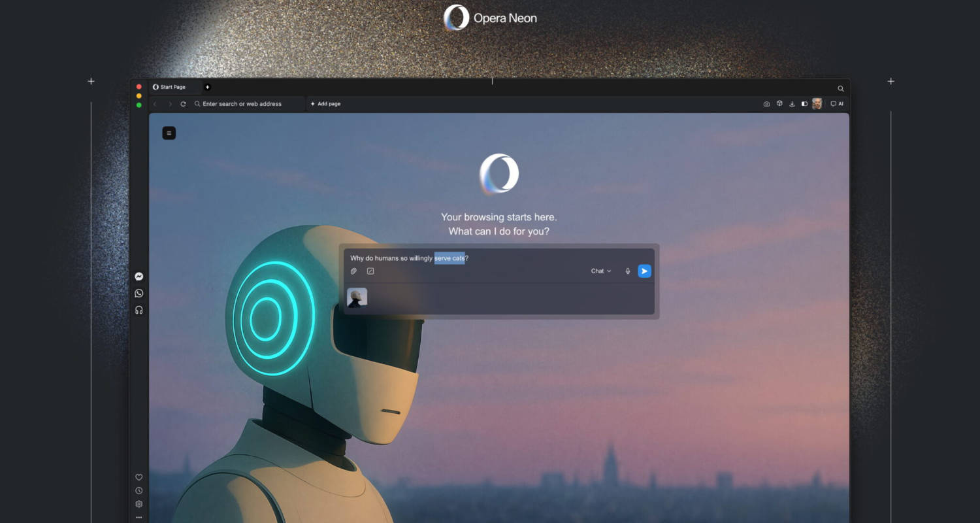
Task: Select the Start Page tab
Action: point(173,87)
